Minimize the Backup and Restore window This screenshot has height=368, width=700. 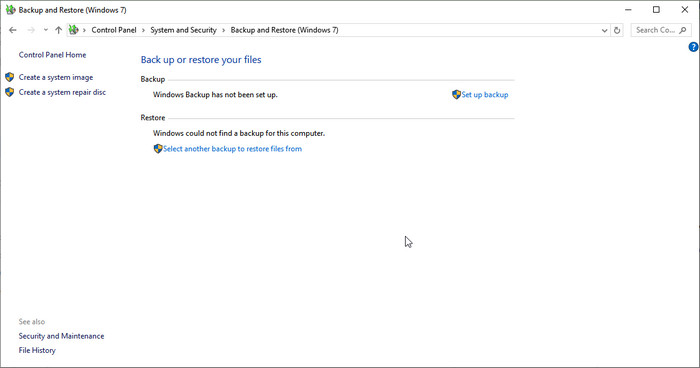pyautogui.click(x=628, y=9)
